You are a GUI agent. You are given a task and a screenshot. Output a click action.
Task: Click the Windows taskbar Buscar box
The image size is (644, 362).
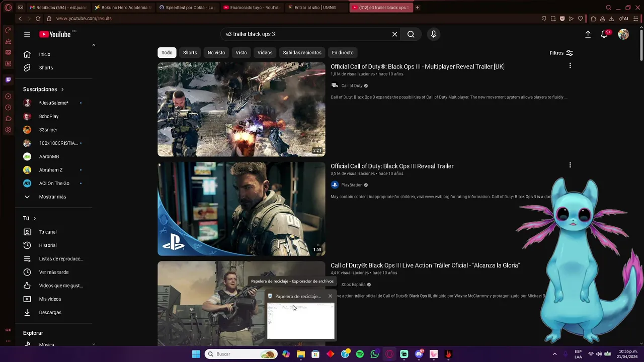point(242,354)
